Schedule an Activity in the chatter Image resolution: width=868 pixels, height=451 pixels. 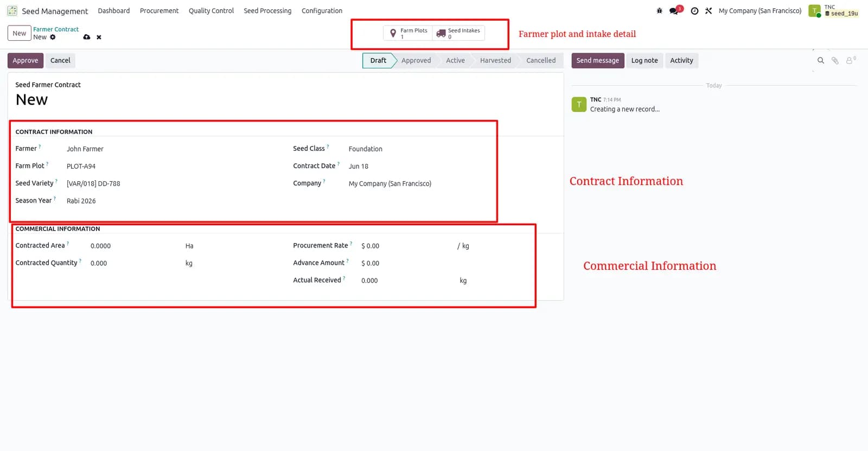tap(681, 61)
